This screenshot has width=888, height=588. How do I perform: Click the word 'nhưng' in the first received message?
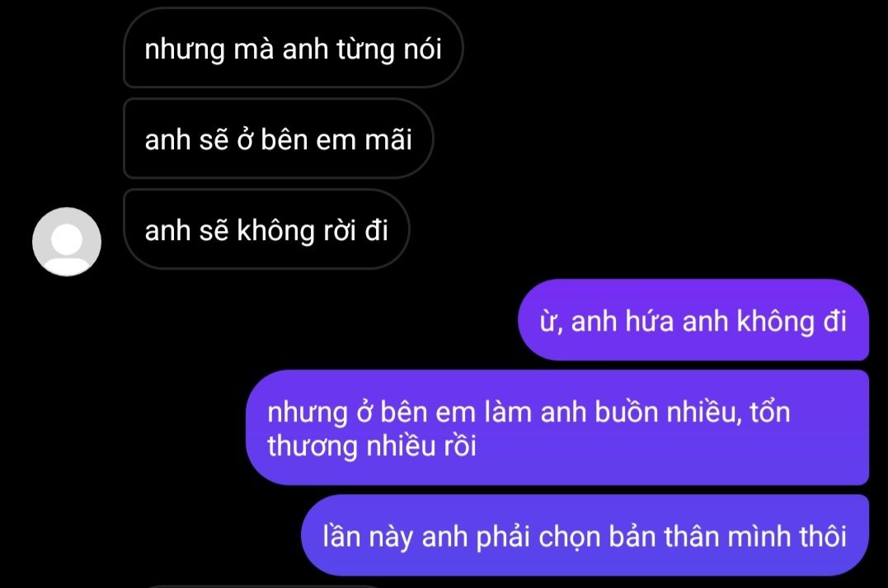[x=185, y=49]
